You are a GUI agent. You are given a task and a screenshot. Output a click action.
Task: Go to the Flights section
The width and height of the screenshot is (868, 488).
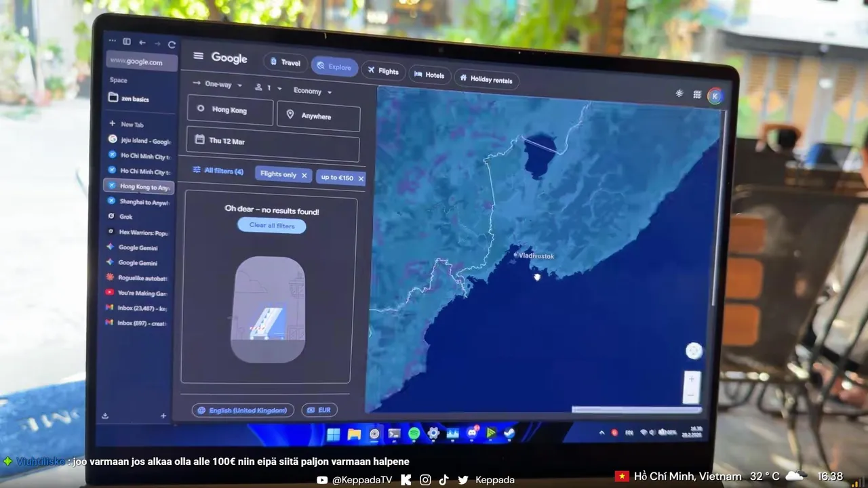click(383, 71)
